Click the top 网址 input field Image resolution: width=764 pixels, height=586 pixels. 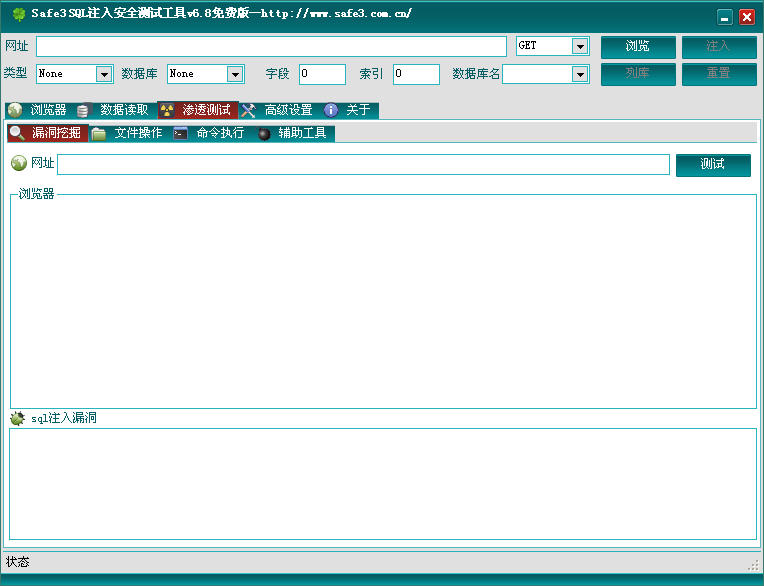tap(271, 46)
